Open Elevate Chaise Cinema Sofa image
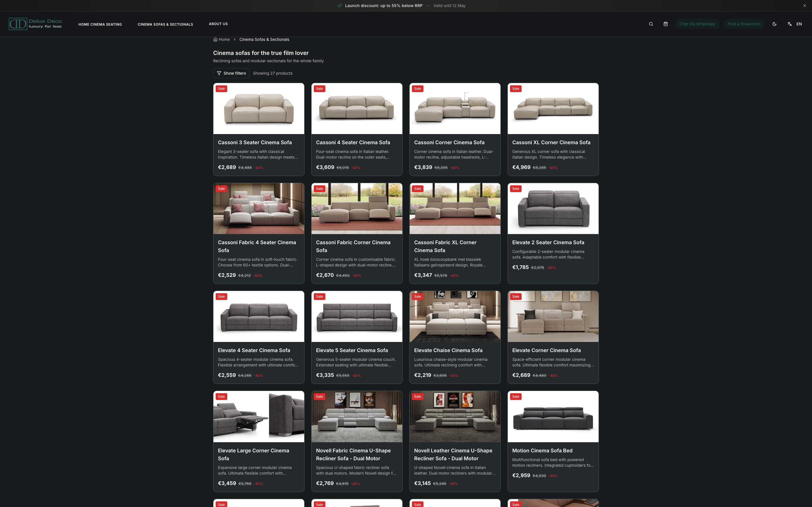Screen dimensions: 812x507 click(x=455, y=316)
